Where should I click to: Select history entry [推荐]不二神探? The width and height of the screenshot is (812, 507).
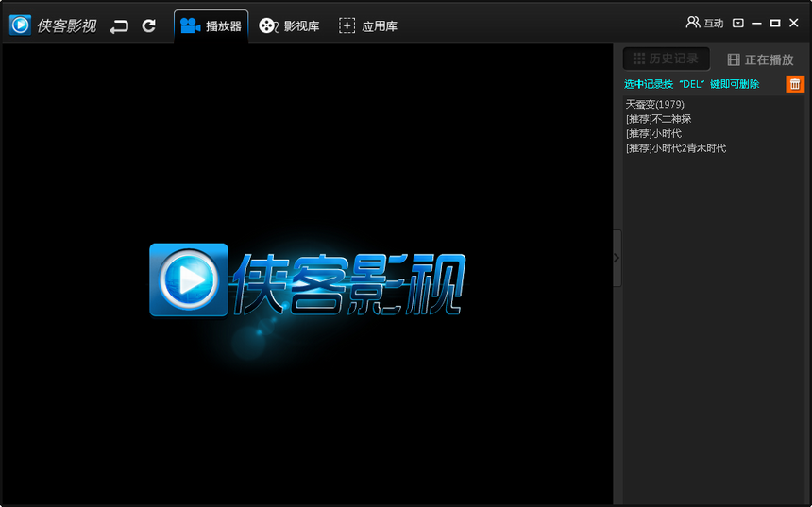pyautogui.click(x=658, y=119)
